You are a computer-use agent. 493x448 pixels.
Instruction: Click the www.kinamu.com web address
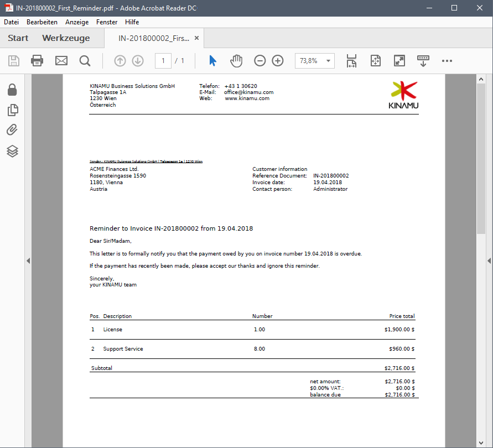247,98
